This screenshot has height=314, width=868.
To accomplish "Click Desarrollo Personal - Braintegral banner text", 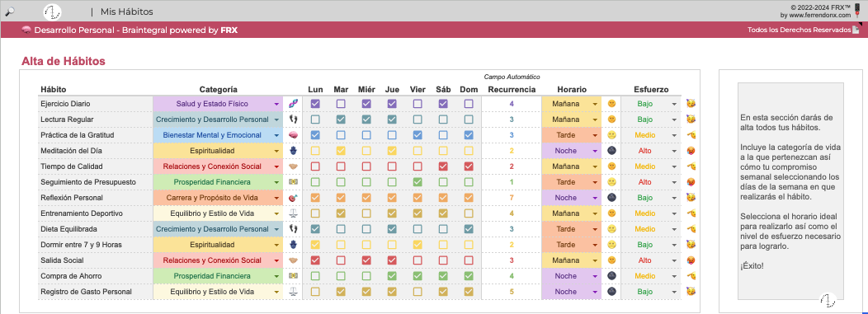I will pos(135,30).
